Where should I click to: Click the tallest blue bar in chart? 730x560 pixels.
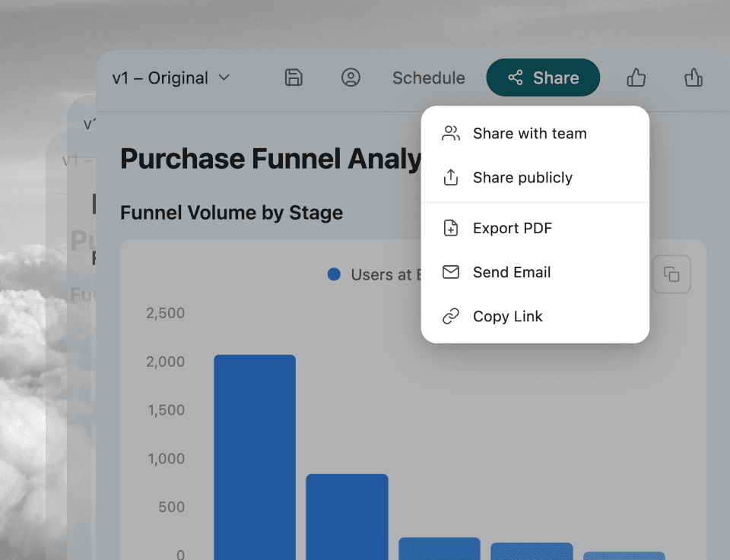coord(255,457)
